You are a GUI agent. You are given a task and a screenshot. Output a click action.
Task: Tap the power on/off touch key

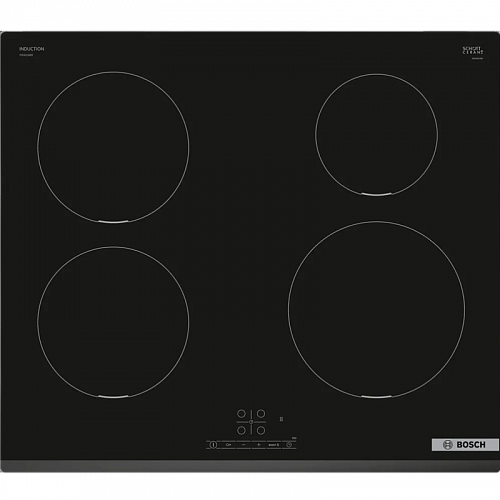point(213,444)
